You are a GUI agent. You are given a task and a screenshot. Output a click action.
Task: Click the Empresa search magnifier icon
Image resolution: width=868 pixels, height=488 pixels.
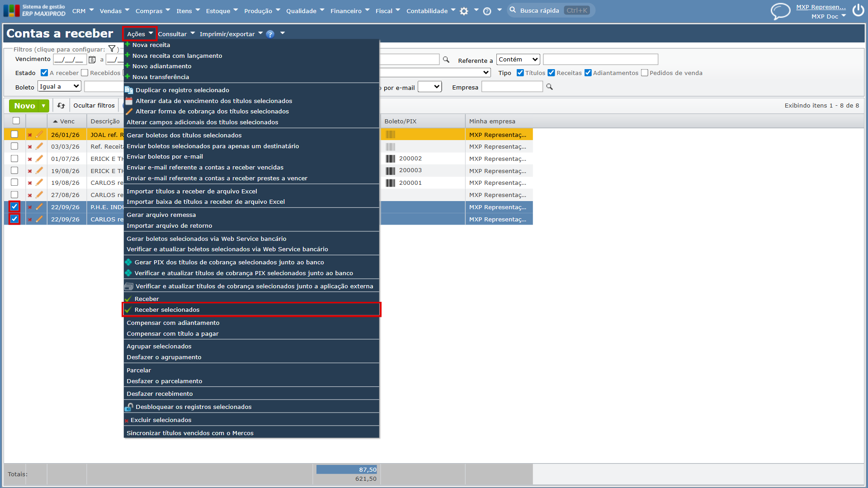pyautogui.click(x=550, y=87)
